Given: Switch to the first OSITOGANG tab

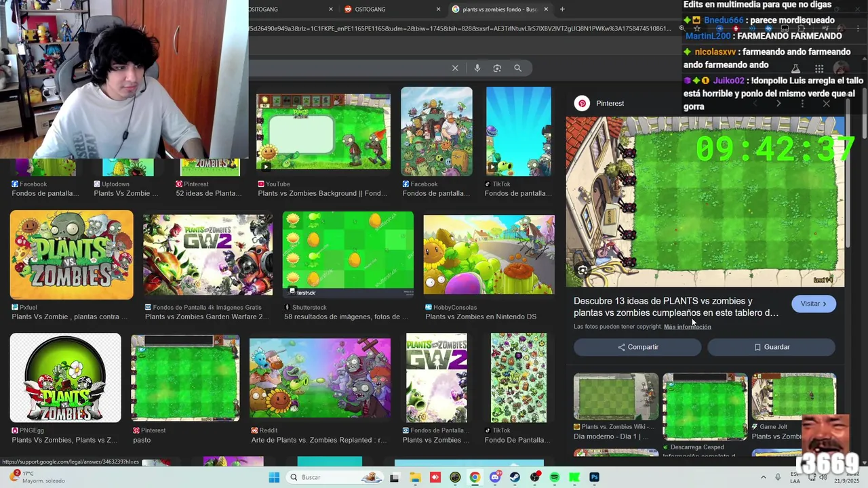Looking at the screenshot, I should (x=292, y=9).
